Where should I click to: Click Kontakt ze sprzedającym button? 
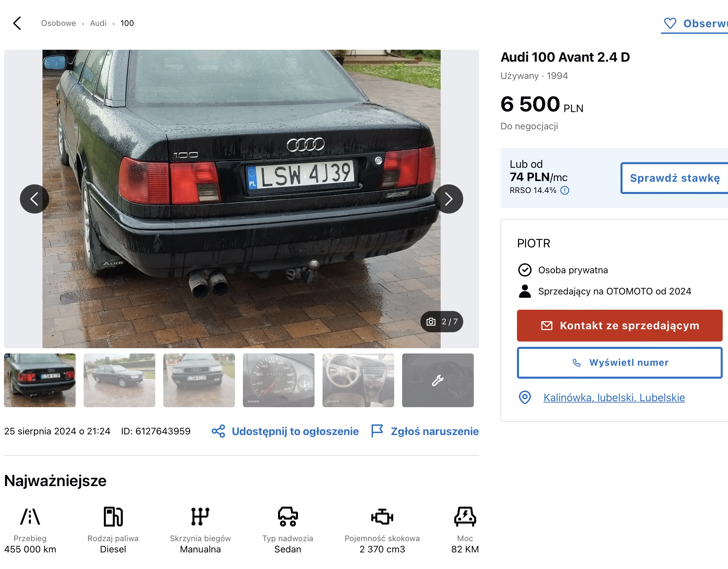[620, 326]
